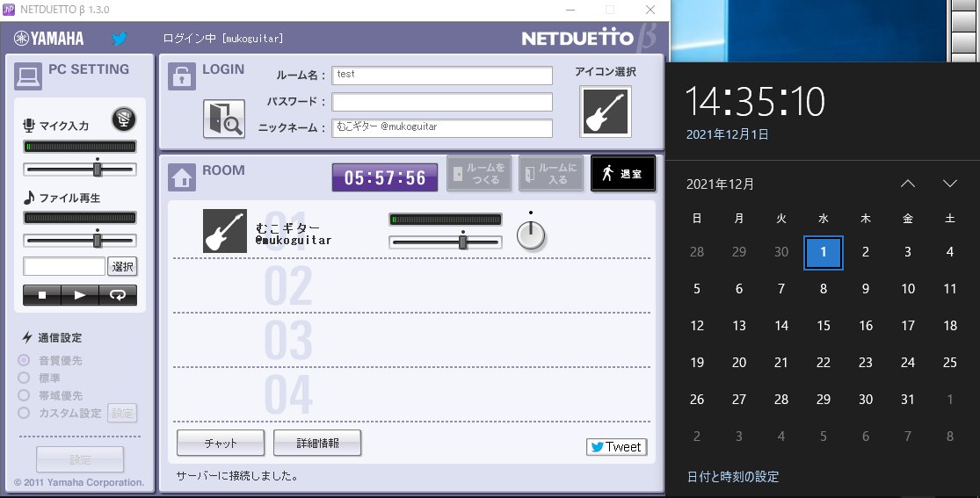
Task: Select December 22 in calendar
Action: pyautogui.click(x=824, y=363)
